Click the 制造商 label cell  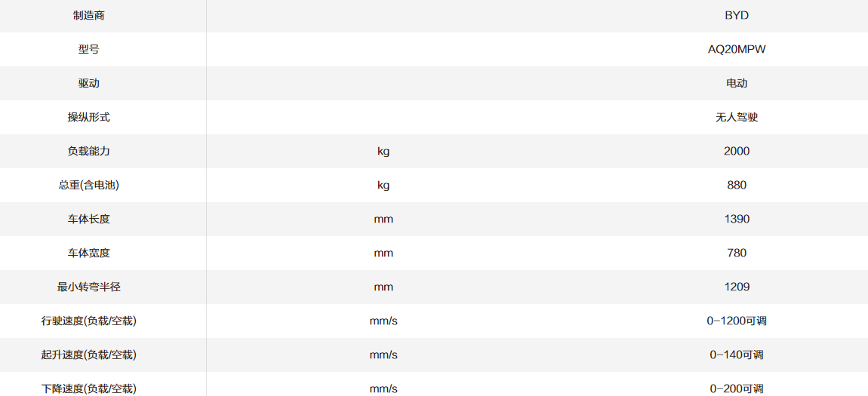pos(89,15)
